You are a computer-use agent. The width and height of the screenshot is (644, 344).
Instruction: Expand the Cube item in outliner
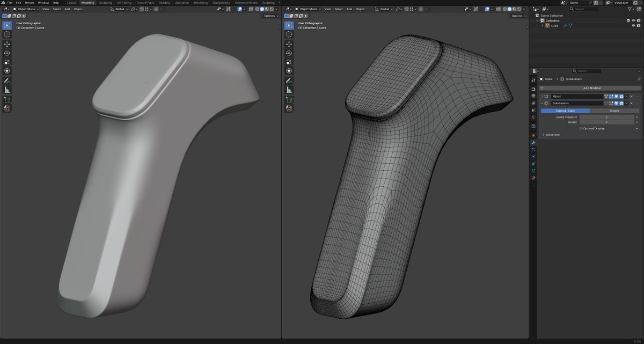pos(542,25)
